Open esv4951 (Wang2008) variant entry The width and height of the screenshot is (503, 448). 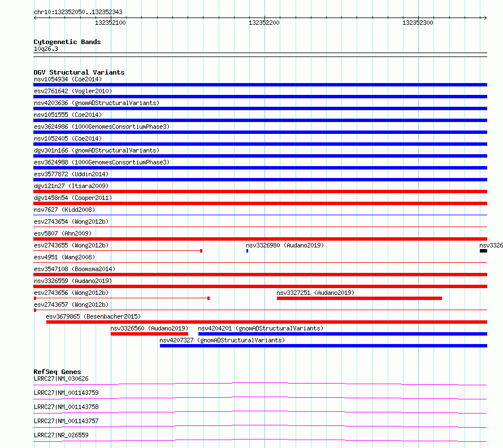(x=64, y=257)
